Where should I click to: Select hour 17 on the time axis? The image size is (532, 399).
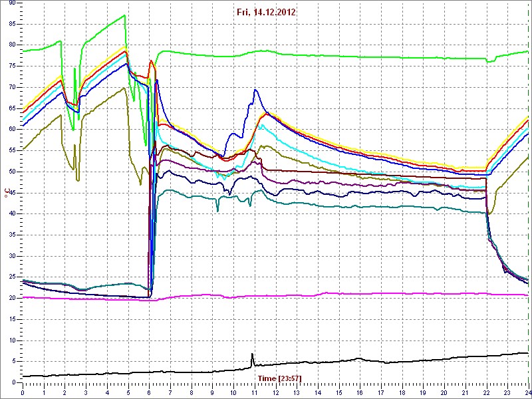[381, 392]
